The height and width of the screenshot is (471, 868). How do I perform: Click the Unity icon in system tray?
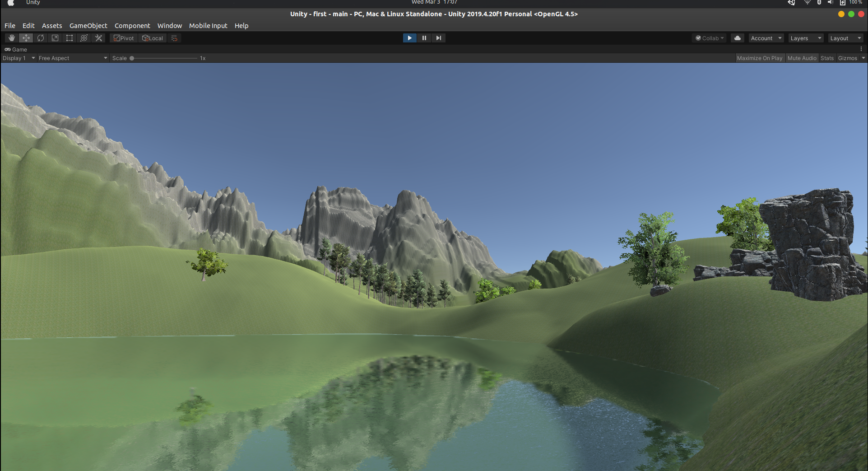(792, 2)
